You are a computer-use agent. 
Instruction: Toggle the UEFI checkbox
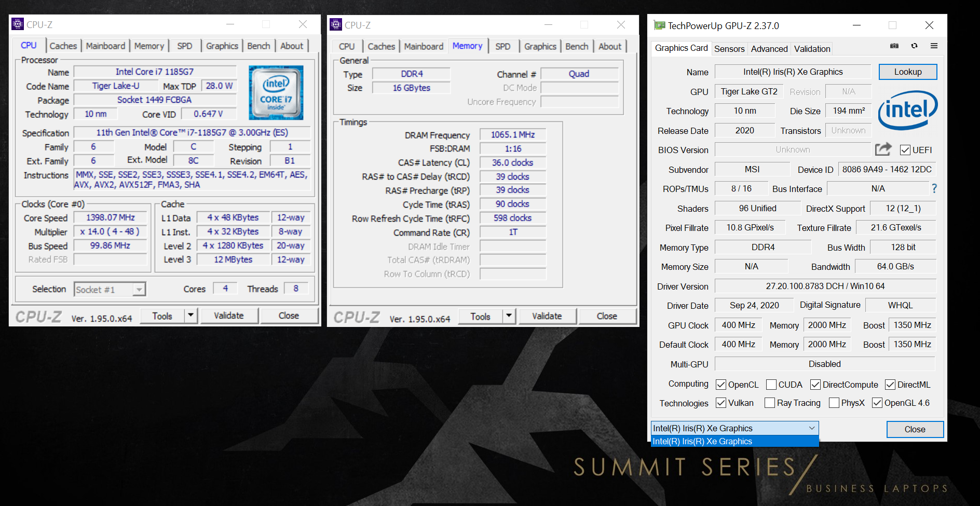point(905,150)
